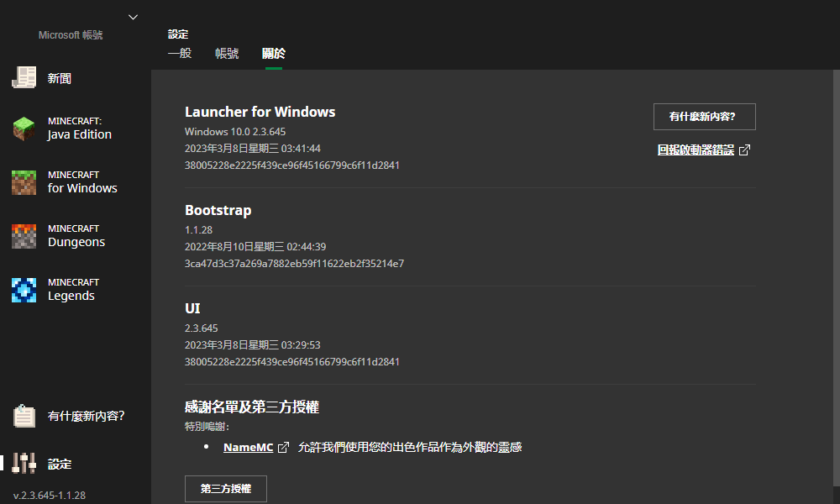Switch to the 帳號 settings tab
840x504 pixels.
click(227, 53)
